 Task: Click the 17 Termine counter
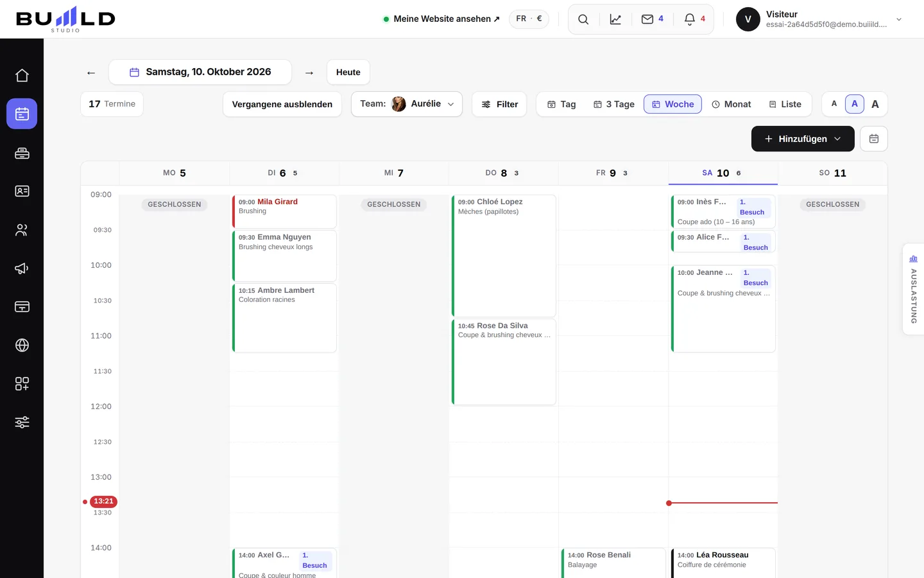[x=112, y=104]
